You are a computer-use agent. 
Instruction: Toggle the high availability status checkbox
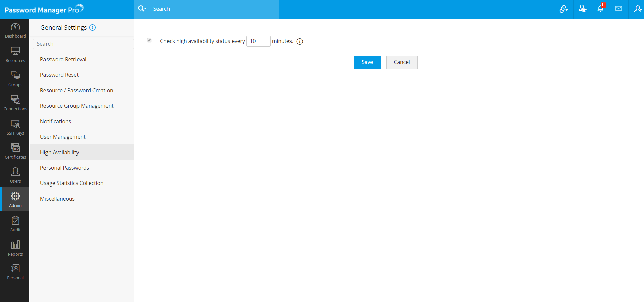[149, 40]
